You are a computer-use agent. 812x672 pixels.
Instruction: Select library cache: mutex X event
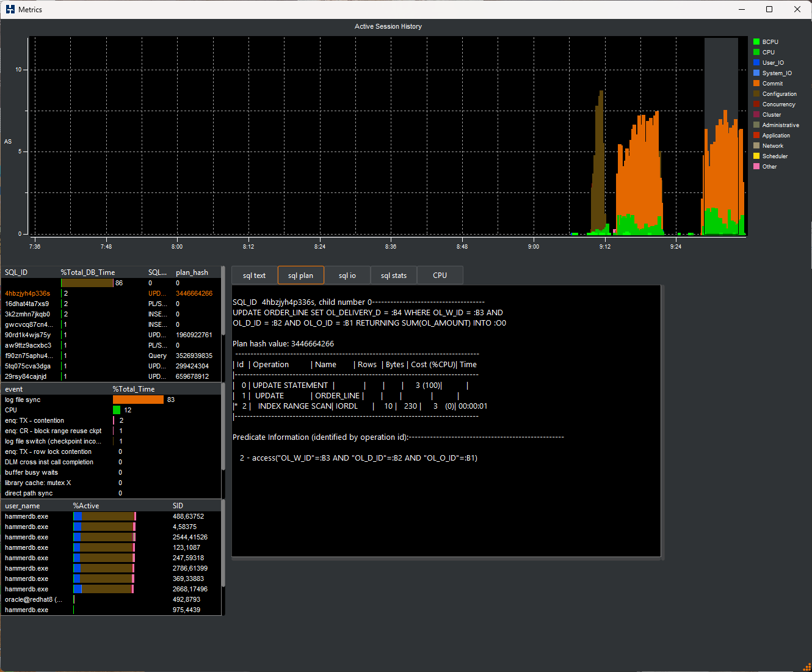[111, 483]
